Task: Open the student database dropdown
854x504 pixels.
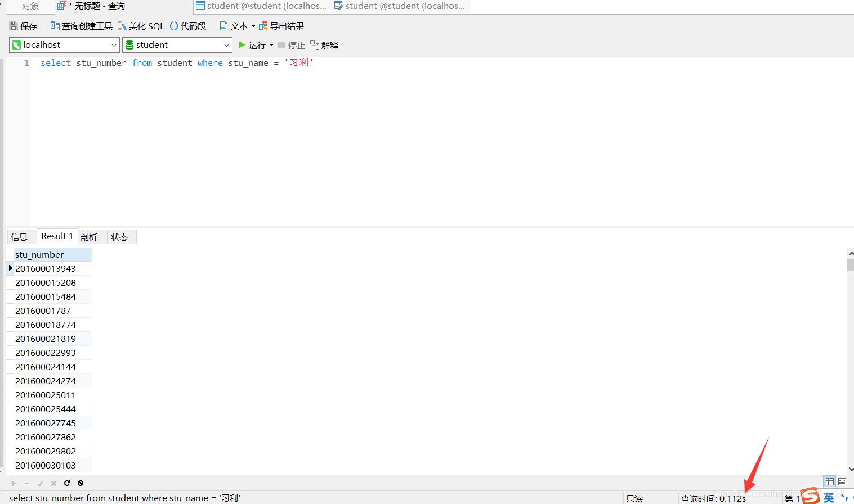Action: 177,45
